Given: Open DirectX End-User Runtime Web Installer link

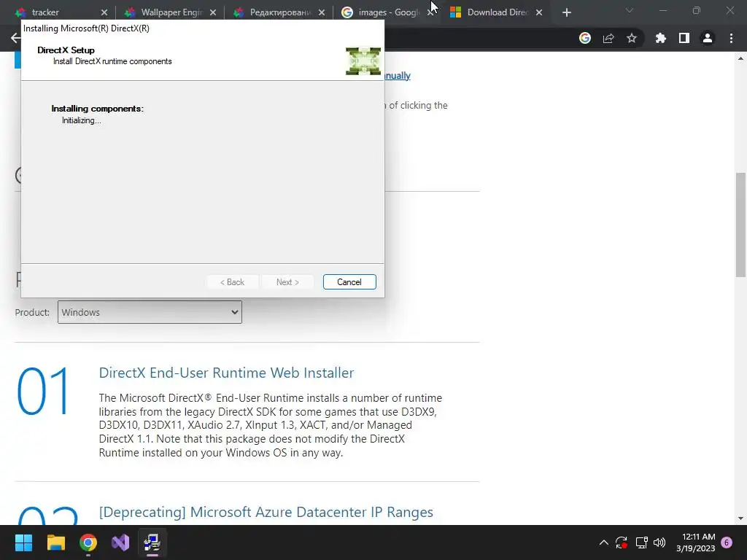Looking at the screenshot, I should [x=226, y=373].
